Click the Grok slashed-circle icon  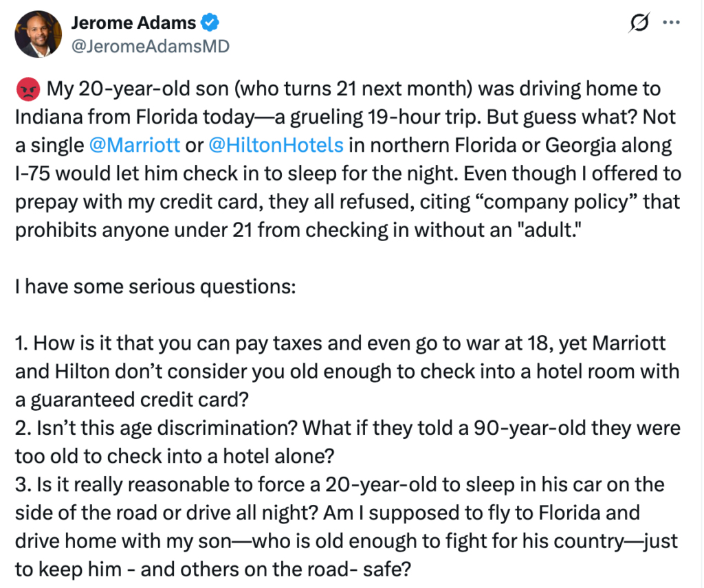click(x=640, y=23)
